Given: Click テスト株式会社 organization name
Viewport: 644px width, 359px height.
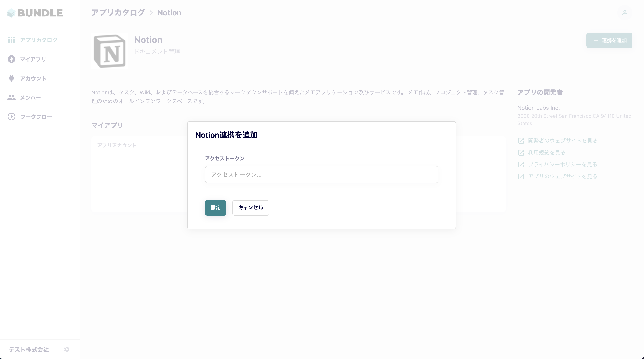Looking at the screenshot, I should pyautogui.click(x=29, y=349).
